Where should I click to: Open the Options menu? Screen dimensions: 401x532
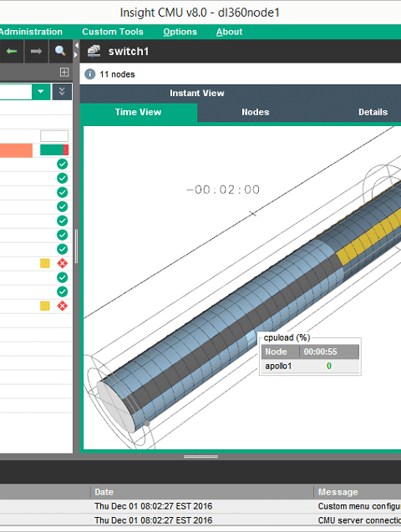click(180, 32)
